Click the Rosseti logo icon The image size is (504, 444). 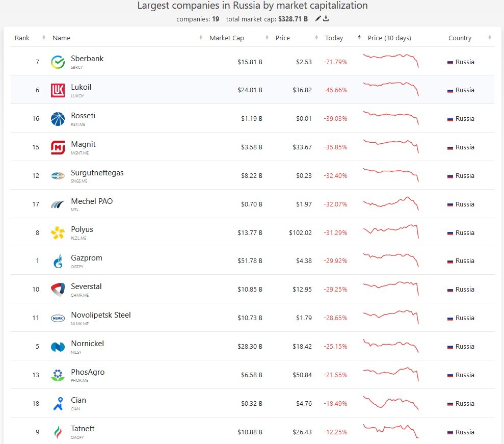tap(58, 119)
